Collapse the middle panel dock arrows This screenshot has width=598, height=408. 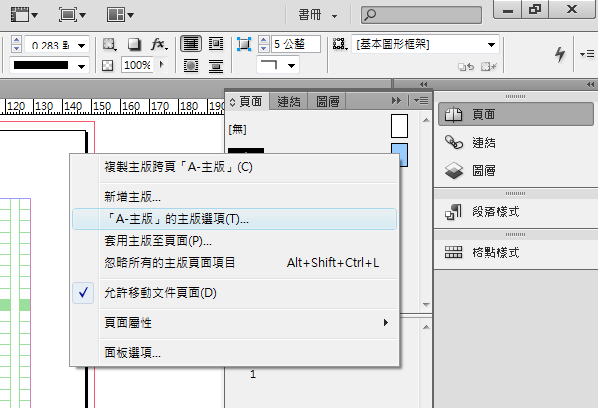423,84
